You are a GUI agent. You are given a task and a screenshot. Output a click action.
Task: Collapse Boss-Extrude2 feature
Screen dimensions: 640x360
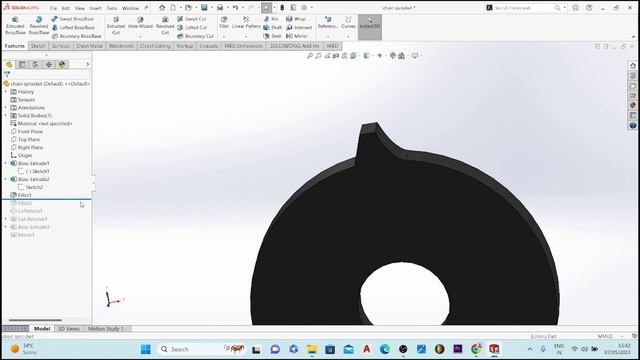6,179
